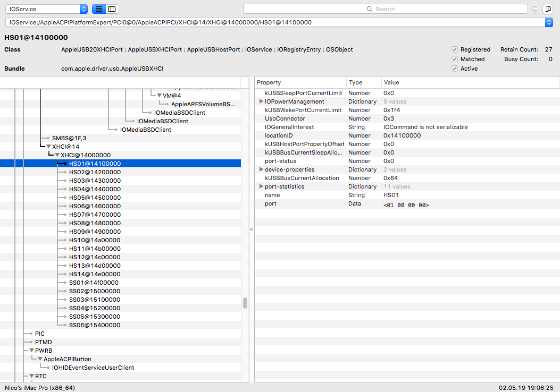
Task: Switch to the list (outline) view icon
Action: [x=99, y=9]
